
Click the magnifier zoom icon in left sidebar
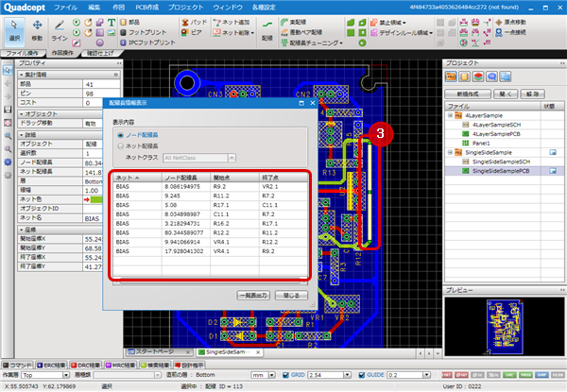[8, 136]
